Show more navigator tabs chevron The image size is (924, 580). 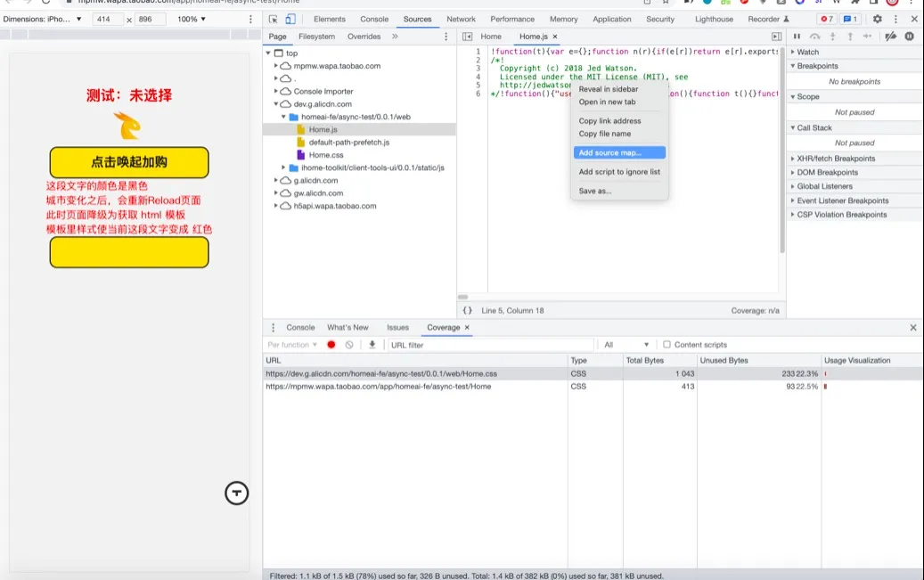pos(395,37)
